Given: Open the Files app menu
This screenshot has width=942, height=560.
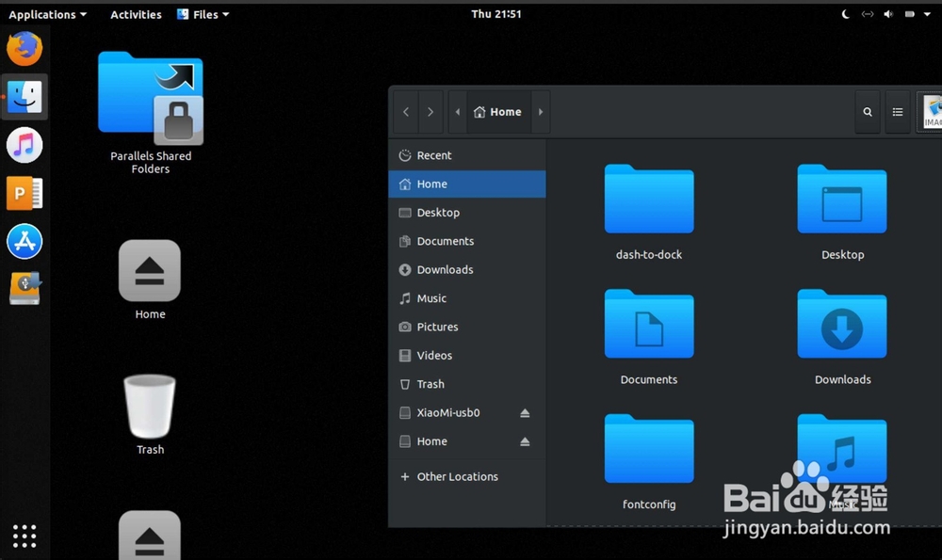Looking at the screenshot, I should pos(203,14).
